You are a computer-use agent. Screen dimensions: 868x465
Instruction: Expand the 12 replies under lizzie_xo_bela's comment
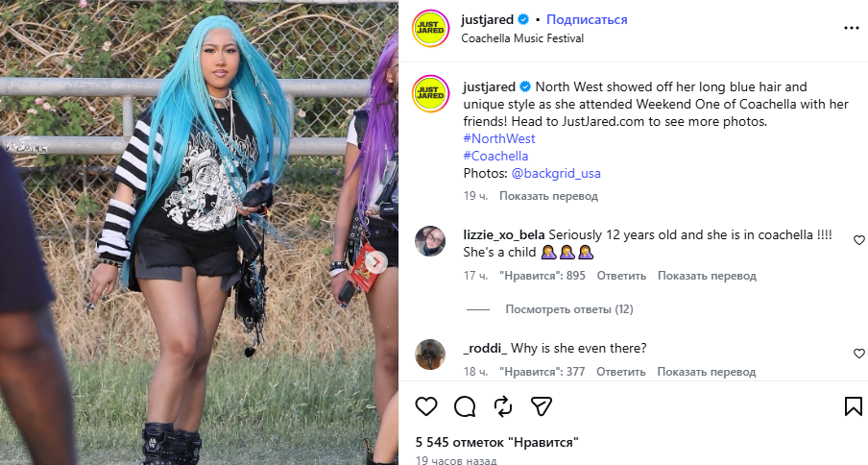[x=569, y=309]
